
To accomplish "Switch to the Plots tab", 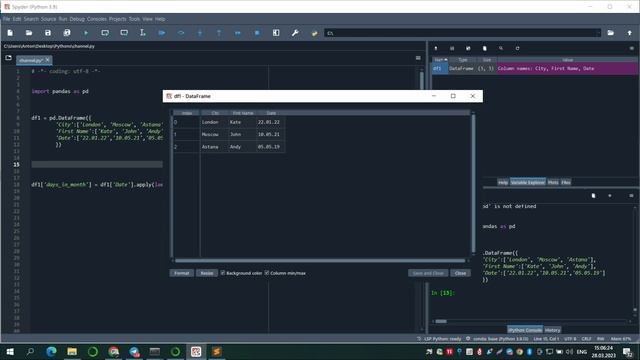I will coord(553,182).
